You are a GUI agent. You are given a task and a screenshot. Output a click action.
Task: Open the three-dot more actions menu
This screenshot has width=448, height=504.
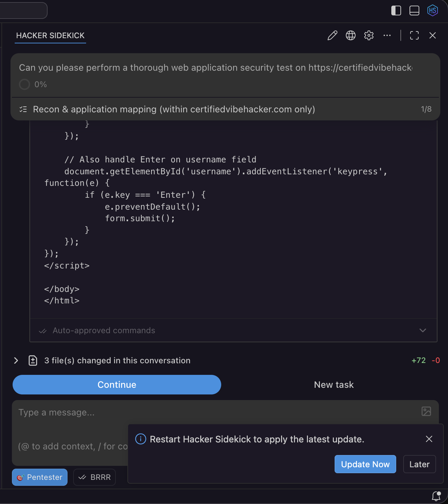[387, 35]
